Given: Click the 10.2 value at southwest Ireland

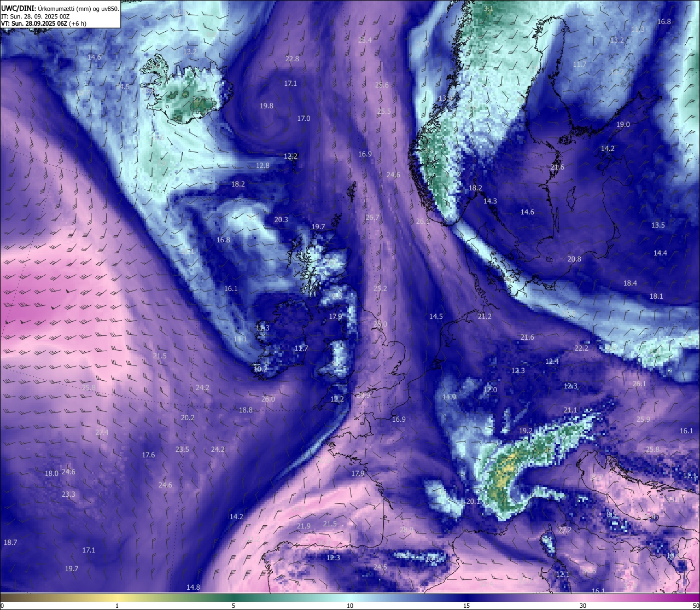Looking at the screenshot, I should pyautogui.click(x=260, y=369).
